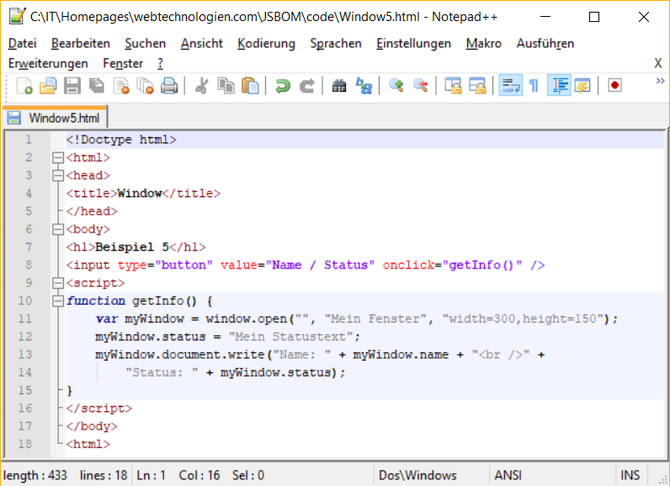The width and height of the screenshot is (670, 486).
Task: Toggle show all characters pilcrow icon
Action: pyautogui.click(x=534, y=86)
